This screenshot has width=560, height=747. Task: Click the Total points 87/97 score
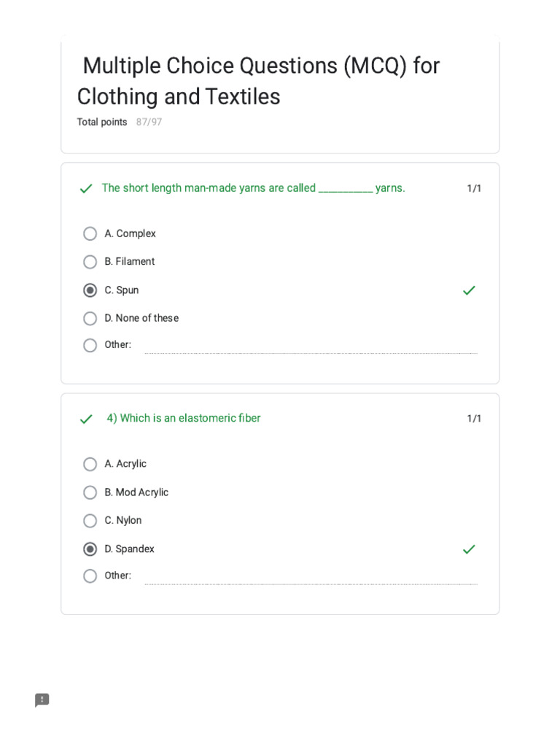pyautogui.click(x=120, y=123)
